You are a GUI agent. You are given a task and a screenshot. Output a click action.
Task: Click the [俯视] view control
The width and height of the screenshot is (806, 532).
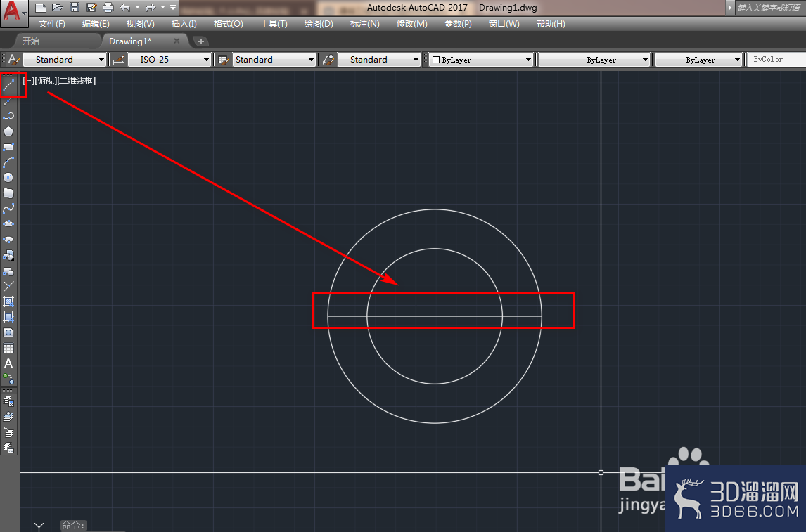click(x=46, y=81)
